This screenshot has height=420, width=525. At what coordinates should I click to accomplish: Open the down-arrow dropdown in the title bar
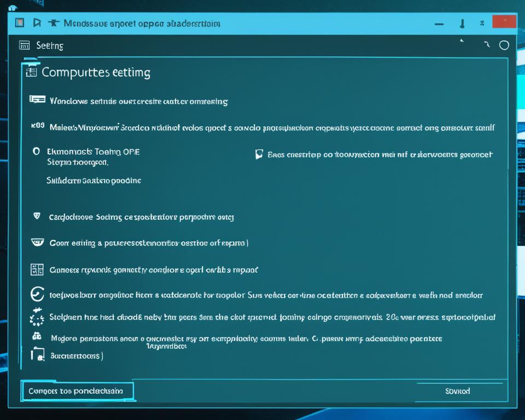point(462,23)
